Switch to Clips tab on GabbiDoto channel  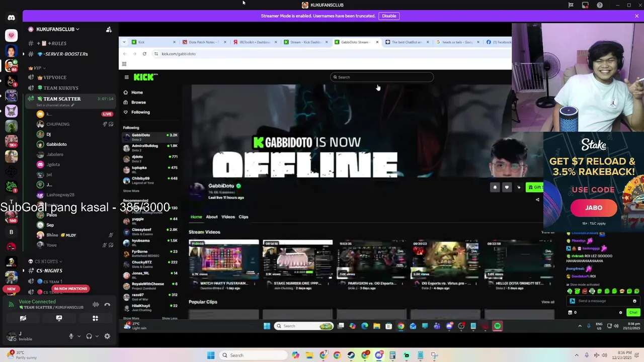[x=244, y=217]
